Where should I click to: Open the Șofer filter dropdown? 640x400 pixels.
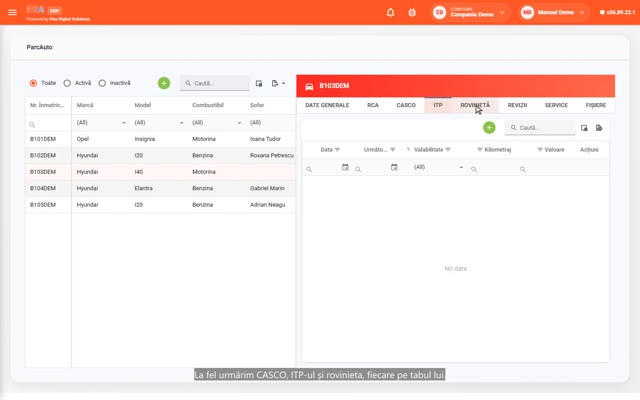click(x=271, y=123)
